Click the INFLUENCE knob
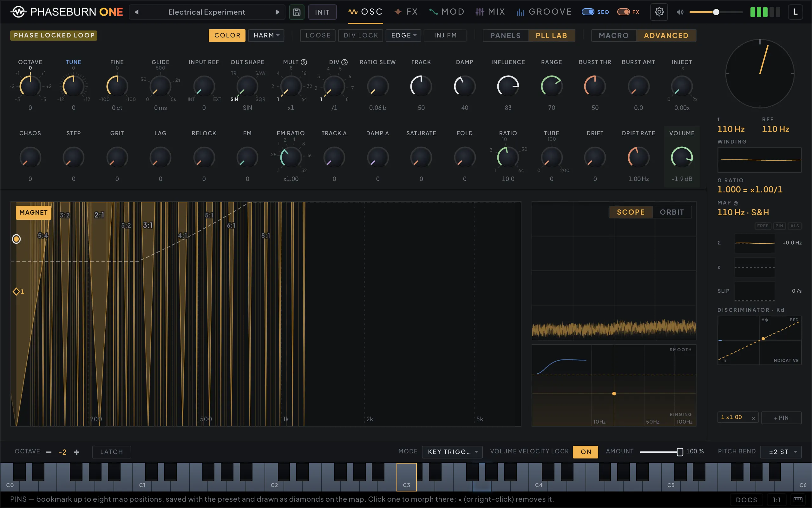 coord(508,86)
